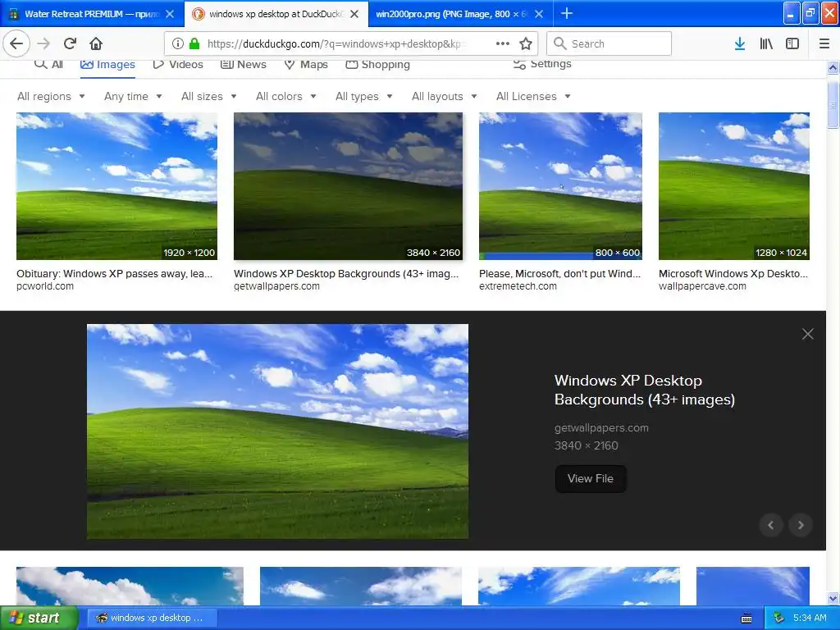Visit getwallpapers.com link in preview panel
Screen dimensions: 840x630
point(601,428)
